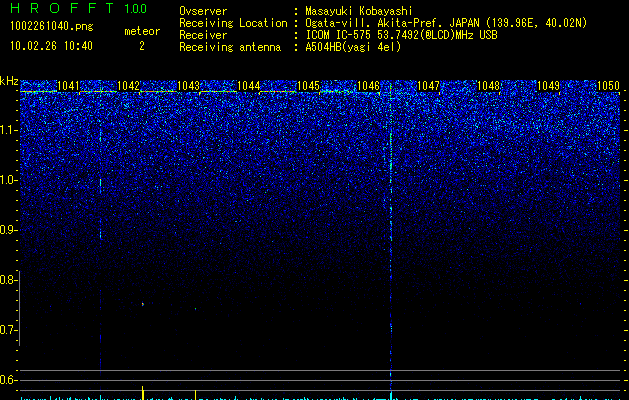The width and height of the screenshot is (629, 400).
Task: Click the ICOM IC-575 receiver text
Action: tap(401, 35)
